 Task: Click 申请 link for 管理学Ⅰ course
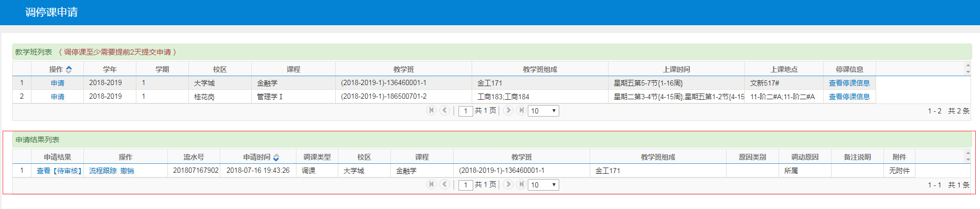coord(58,97)
